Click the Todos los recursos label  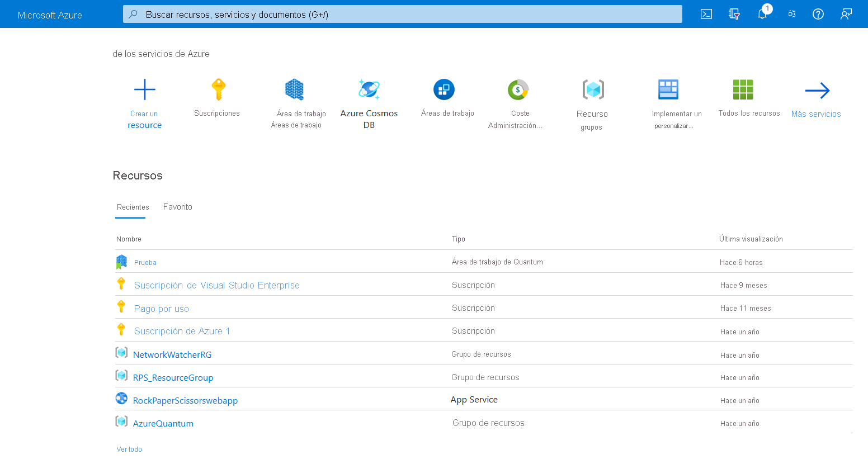pyautogui.click(x=749, y=113)
